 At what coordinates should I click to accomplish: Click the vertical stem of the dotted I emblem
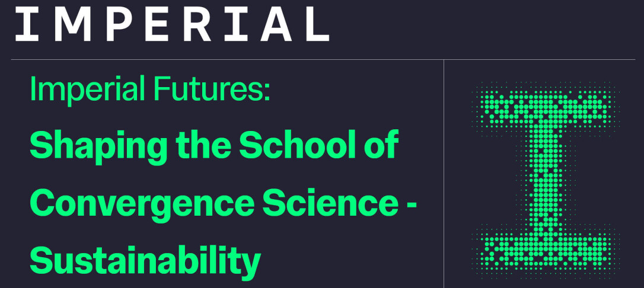546,178
